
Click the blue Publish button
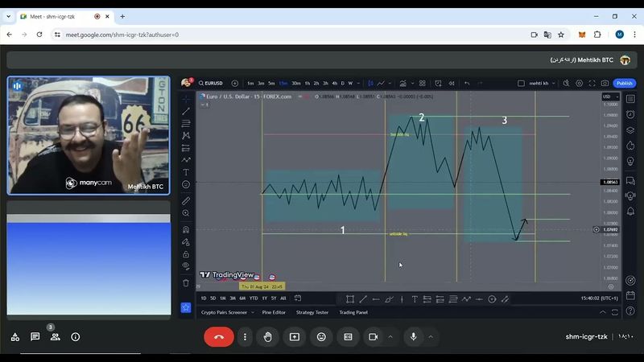[x=624, y=83]
